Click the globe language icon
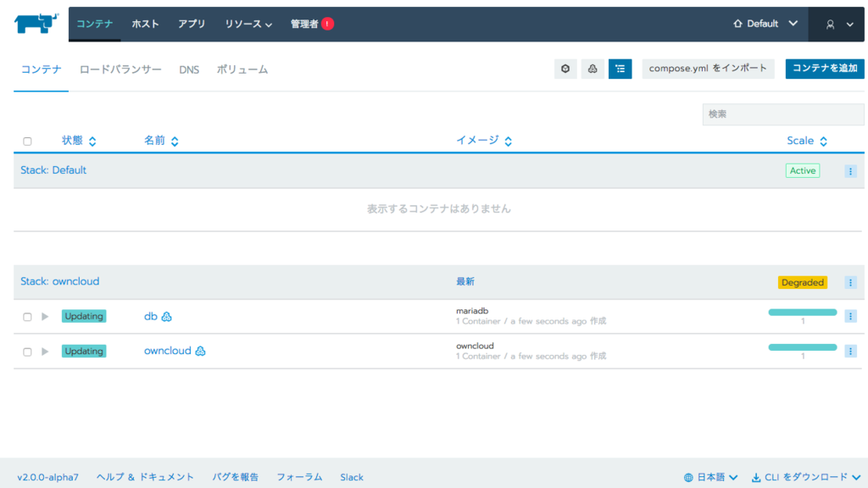 (x=688, y=478)
